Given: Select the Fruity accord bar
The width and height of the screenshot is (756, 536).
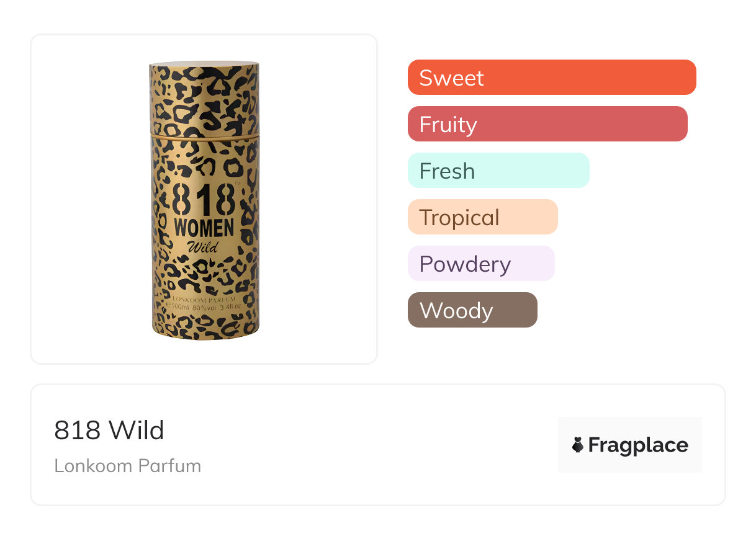Looking at the screenshot, I should [x=547, y=124].
